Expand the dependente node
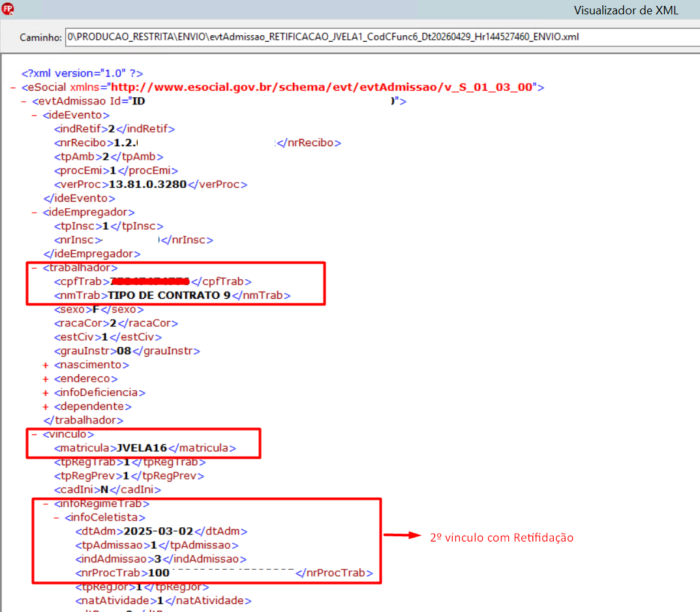This screenshot has height=612, width=700. pyautogui.click(x=45, y=406)
